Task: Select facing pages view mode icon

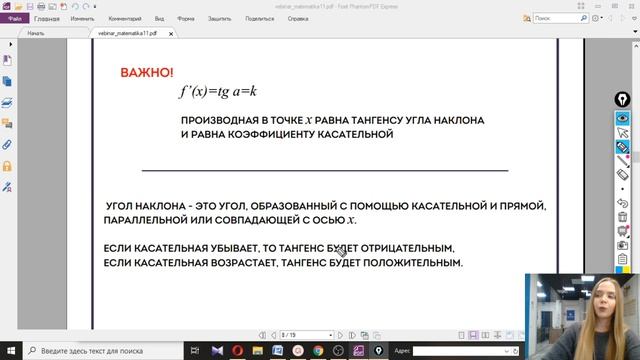Action: pos(485,335)
